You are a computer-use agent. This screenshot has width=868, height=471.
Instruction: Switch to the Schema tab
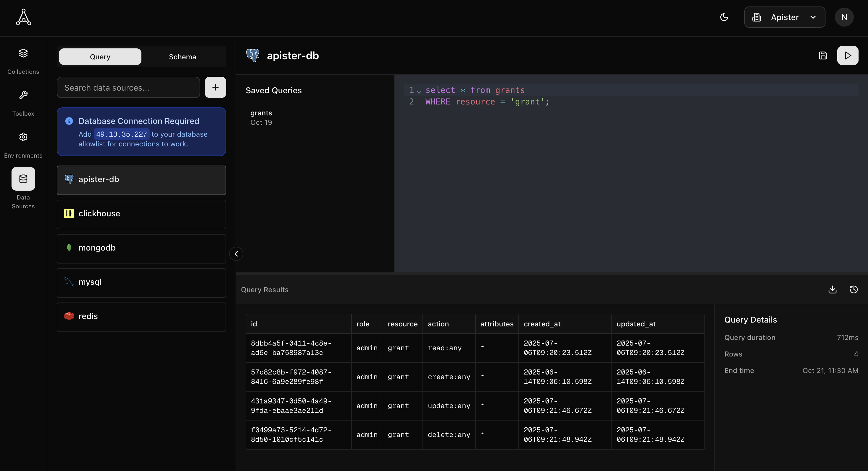click(x=182, y=57)
